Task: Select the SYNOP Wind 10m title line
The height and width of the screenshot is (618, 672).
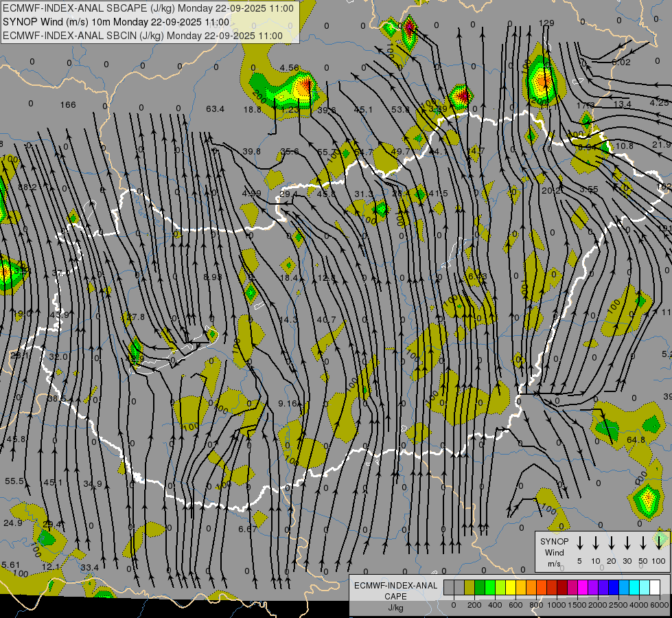Action: (116, 22)
